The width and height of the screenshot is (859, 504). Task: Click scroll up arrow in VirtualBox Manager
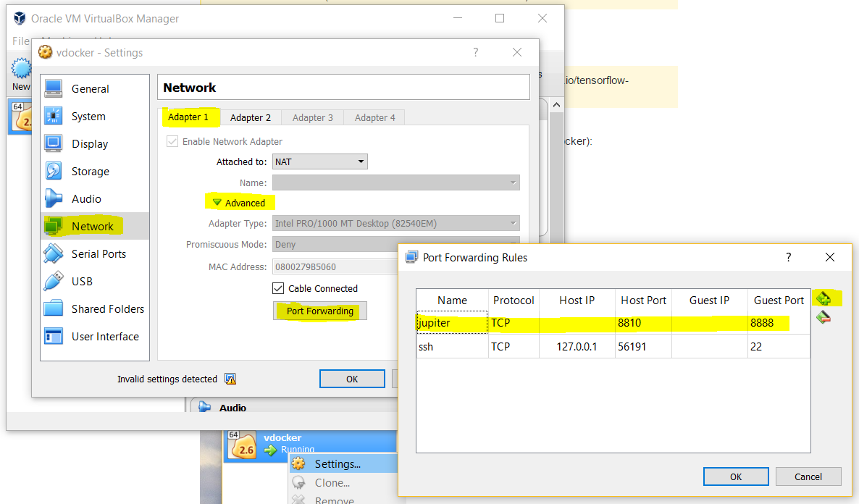coord(556,105)
